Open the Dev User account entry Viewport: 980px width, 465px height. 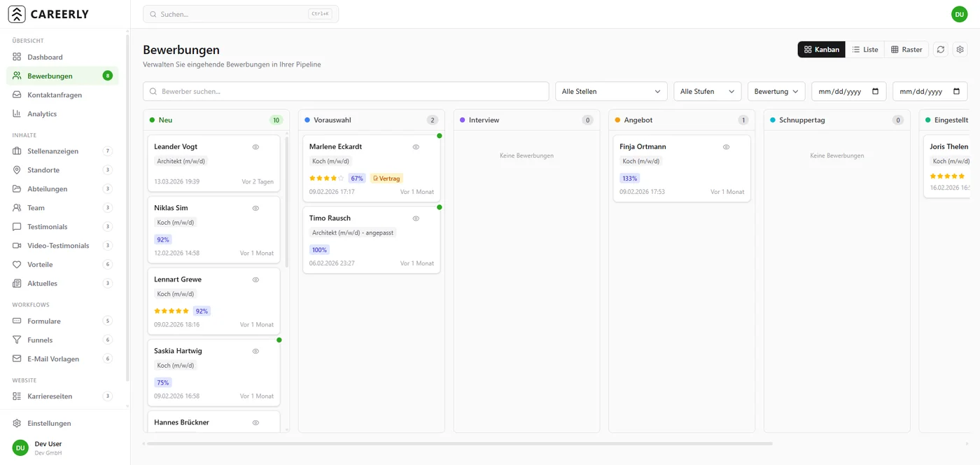[64, 447]
